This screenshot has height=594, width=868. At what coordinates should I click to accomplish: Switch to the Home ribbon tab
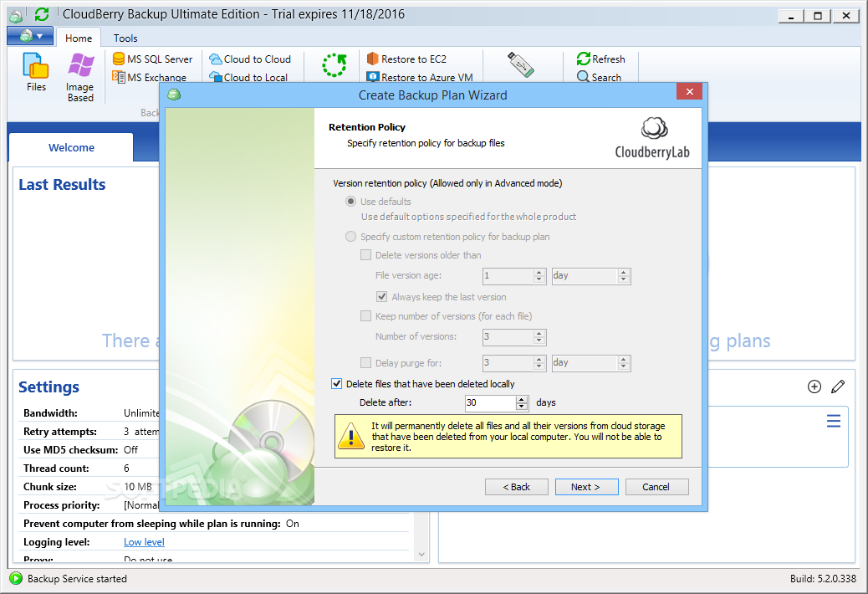[x=79, y=38]
